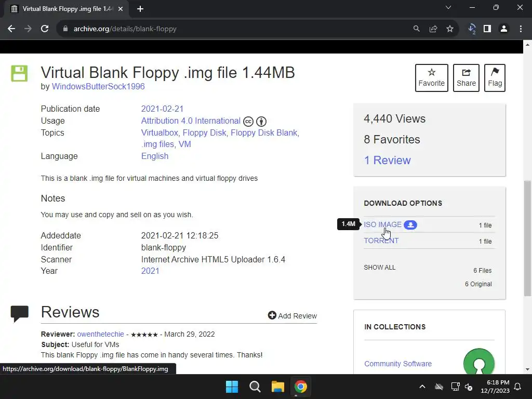This screenshot has width=532, height=399.
Task: Open Attribution 4.0 International license link
Action: click(191, 121)
